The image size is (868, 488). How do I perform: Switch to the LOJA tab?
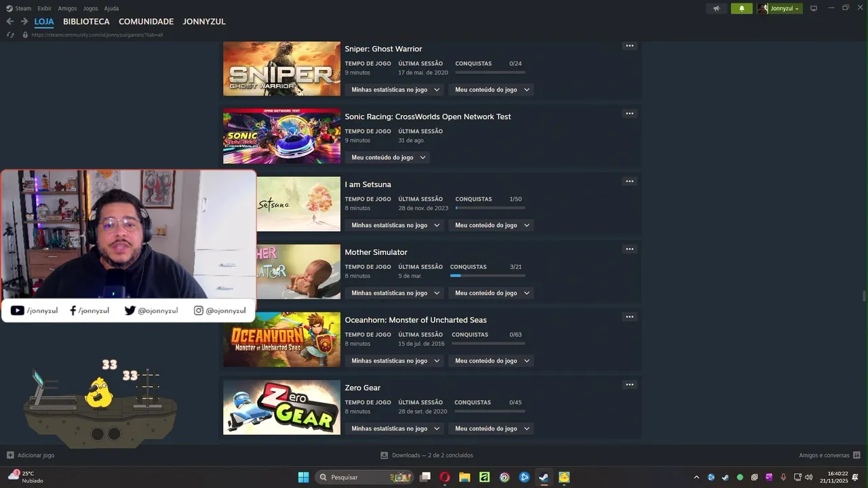coord(44,22)
